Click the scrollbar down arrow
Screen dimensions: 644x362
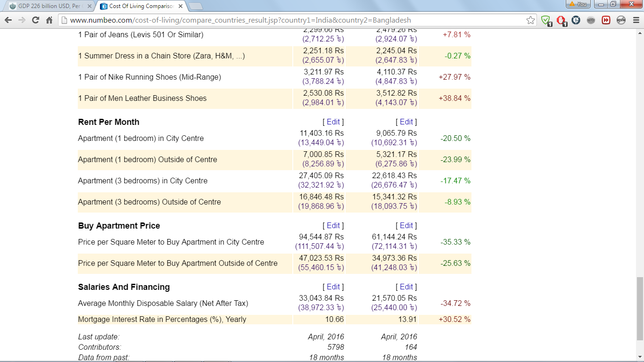640,357
